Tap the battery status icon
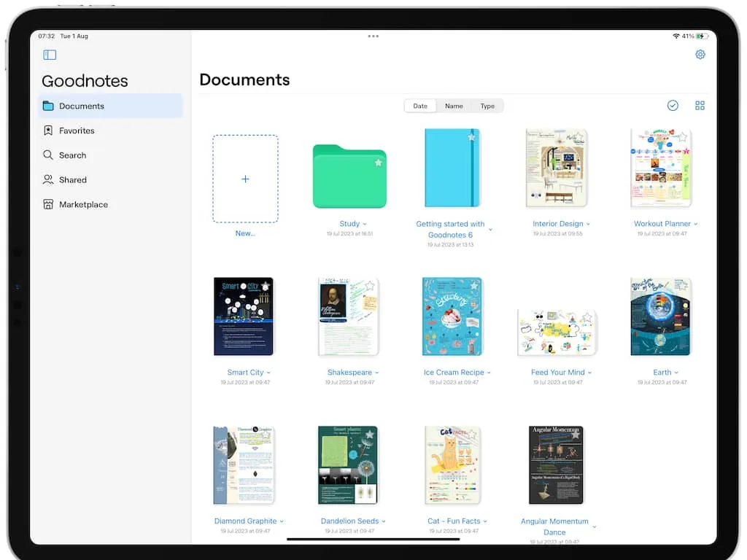This screenshot has height=560, width=747. [x=702, y=36]
